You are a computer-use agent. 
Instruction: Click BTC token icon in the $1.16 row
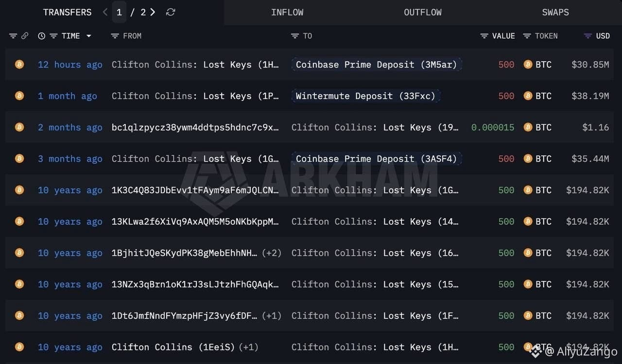tap(528, 127)
